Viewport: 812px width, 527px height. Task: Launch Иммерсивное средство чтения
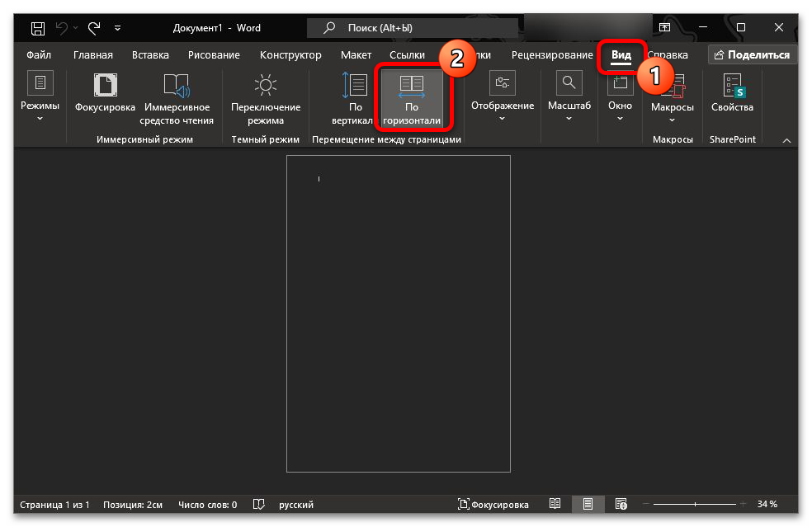pyautogui.click(x=178, y=99)
